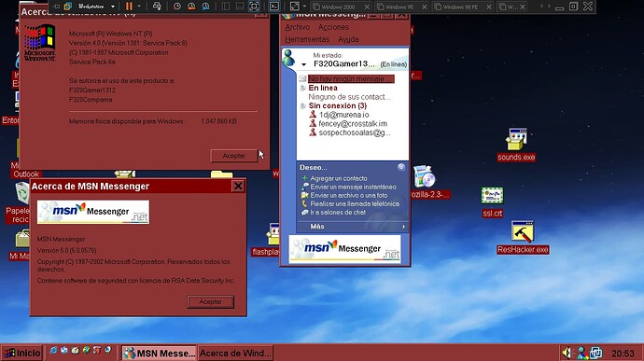
Task: Open the power options dropdown beside pause
Action: coord(139,7)
